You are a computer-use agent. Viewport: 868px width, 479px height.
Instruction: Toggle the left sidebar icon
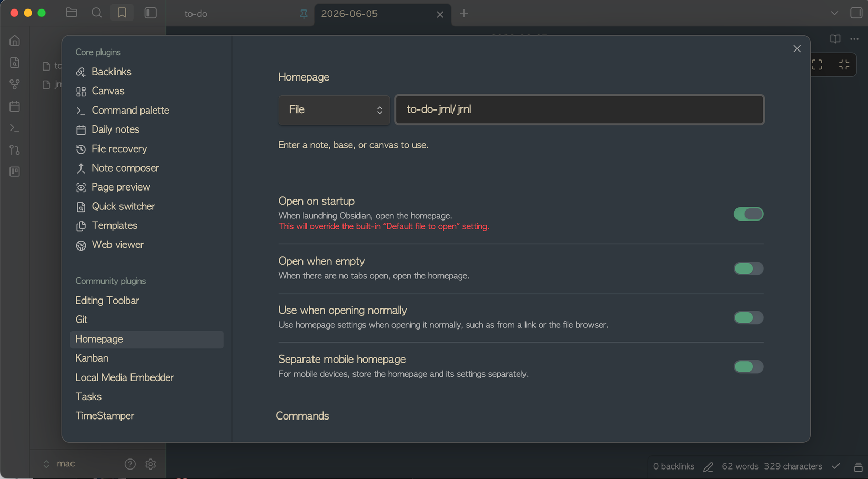click(150, 13)
